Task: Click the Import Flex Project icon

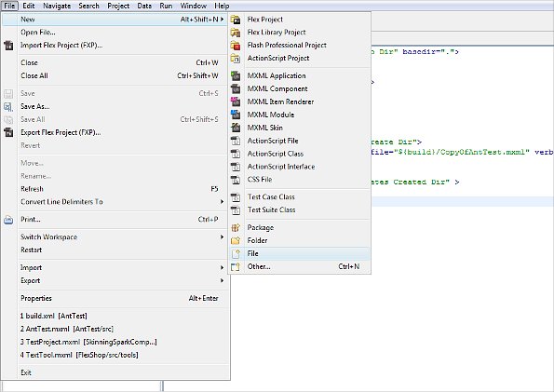Action: click(x=8, y=46)
